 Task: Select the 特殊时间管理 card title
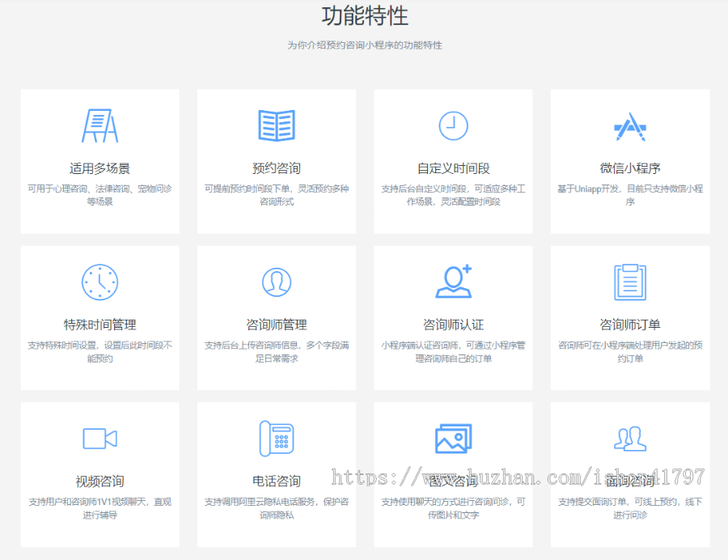pyautogui.click(x=99, y=325)
